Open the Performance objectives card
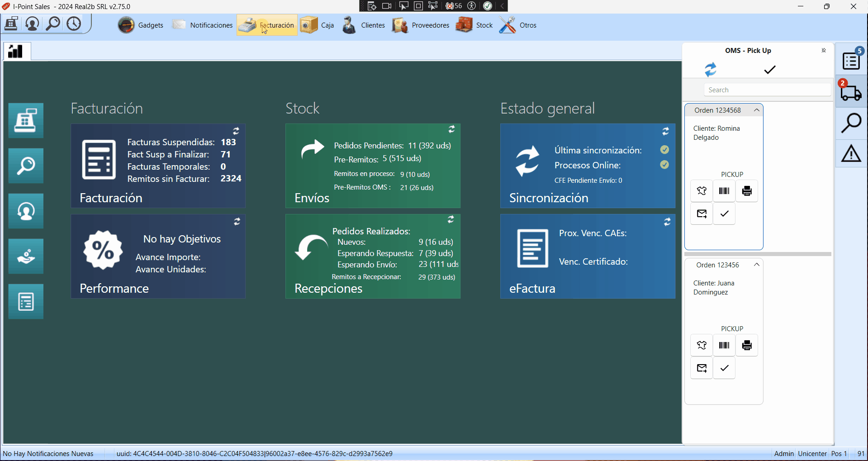The height and width of the screenshot is (461, 868). click(158, 257)
